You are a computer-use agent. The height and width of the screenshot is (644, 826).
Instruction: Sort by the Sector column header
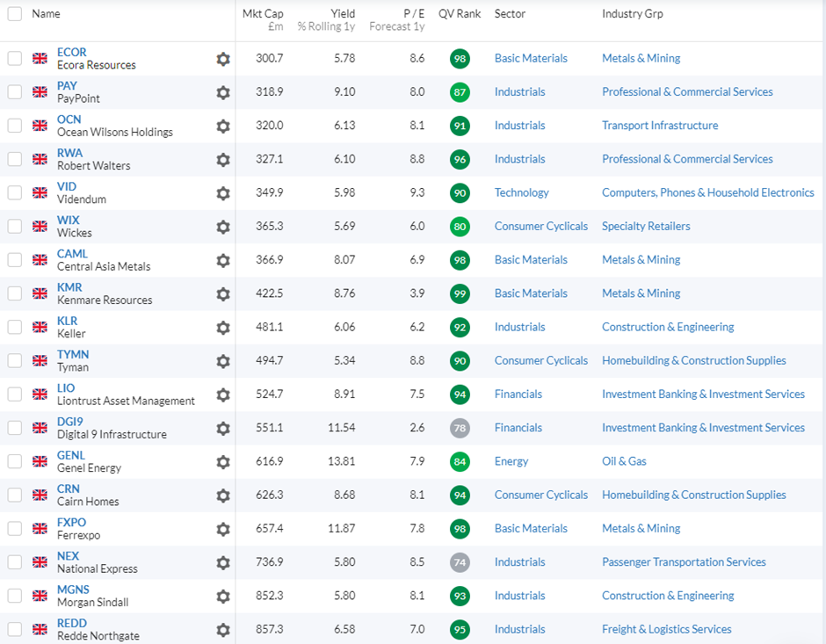pyautogui.click(x=510, y=14)
